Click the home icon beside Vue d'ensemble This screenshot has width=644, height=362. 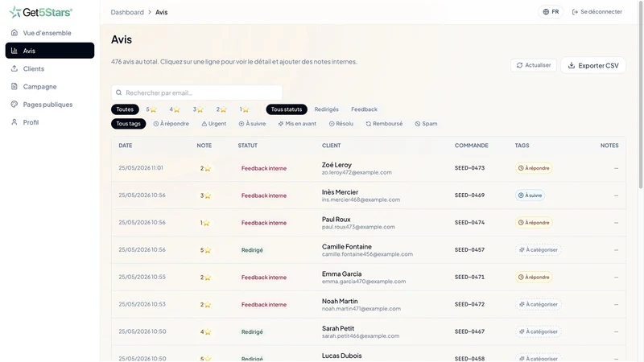tap(14, 32)
